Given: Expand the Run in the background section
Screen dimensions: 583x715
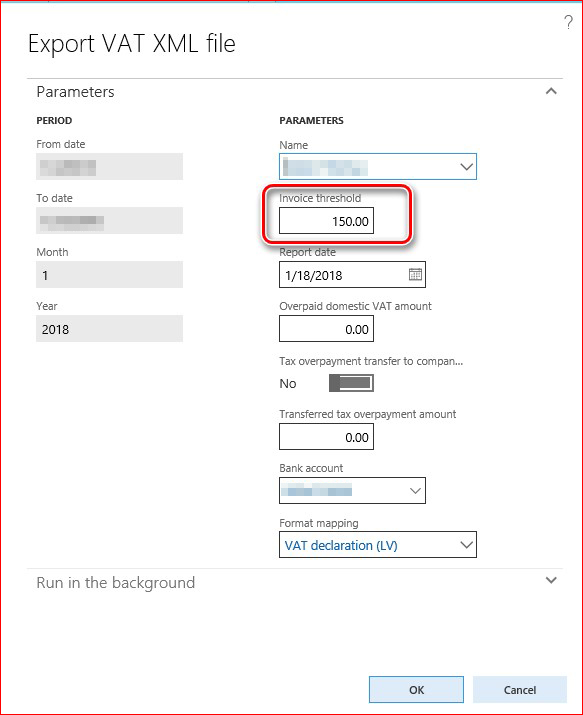Looking at the screenshot, I should (x=551, y=580).
